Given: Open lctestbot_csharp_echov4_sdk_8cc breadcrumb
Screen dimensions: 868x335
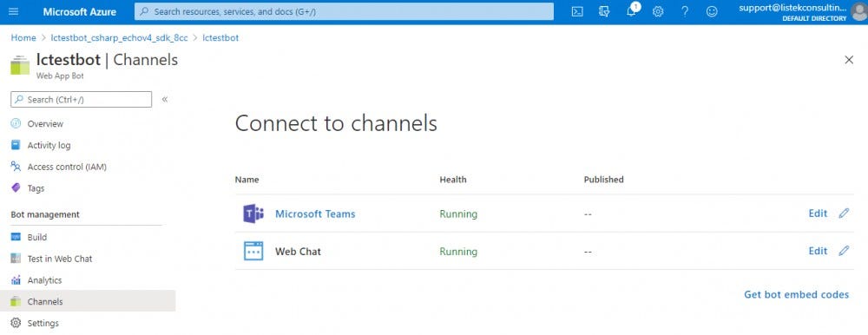Looking at the screenshot, I should point(119,37).
